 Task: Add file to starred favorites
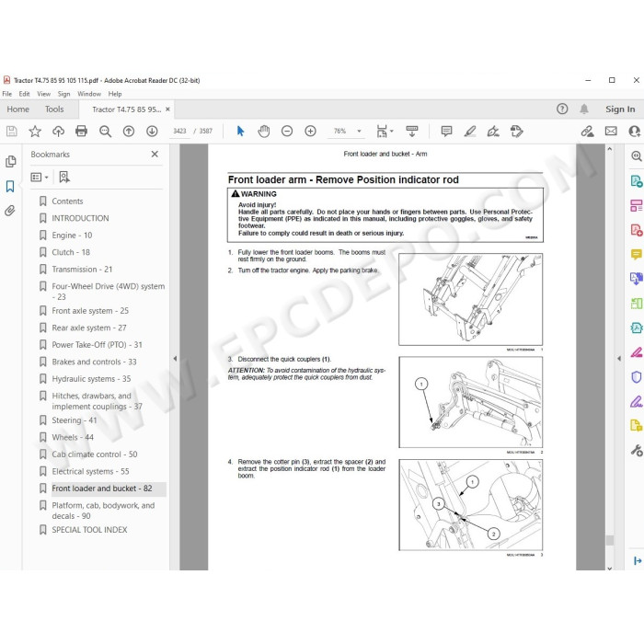pos(35,131)
